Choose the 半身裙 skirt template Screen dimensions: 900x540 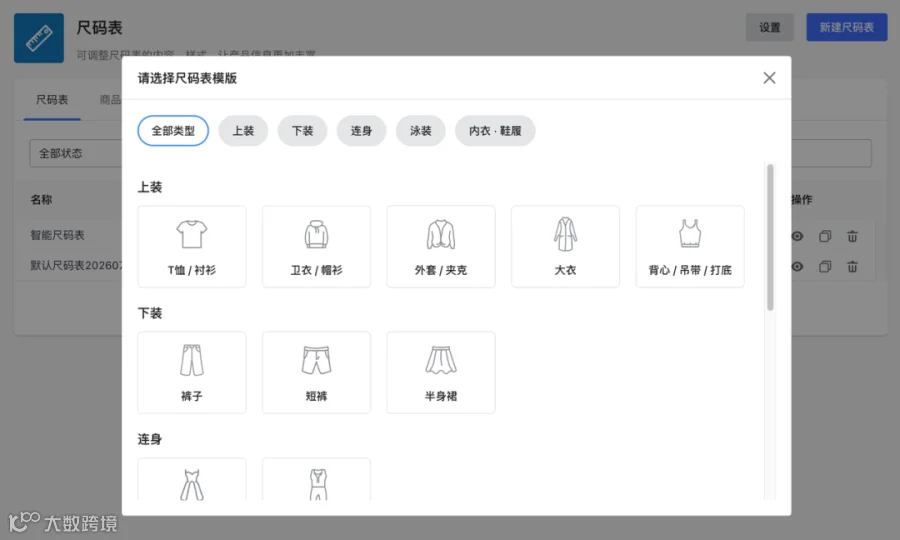[441, 372]
